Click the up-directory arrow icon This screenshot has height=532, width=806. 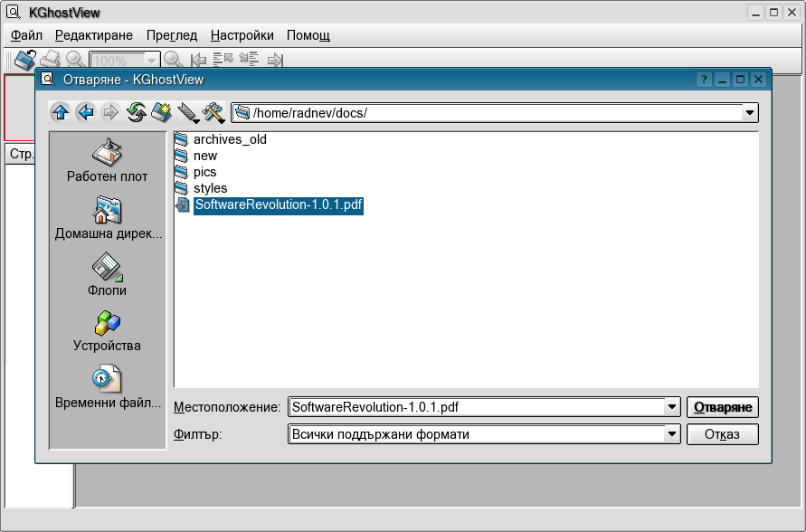pyautogui.click(x=61, y=113)
